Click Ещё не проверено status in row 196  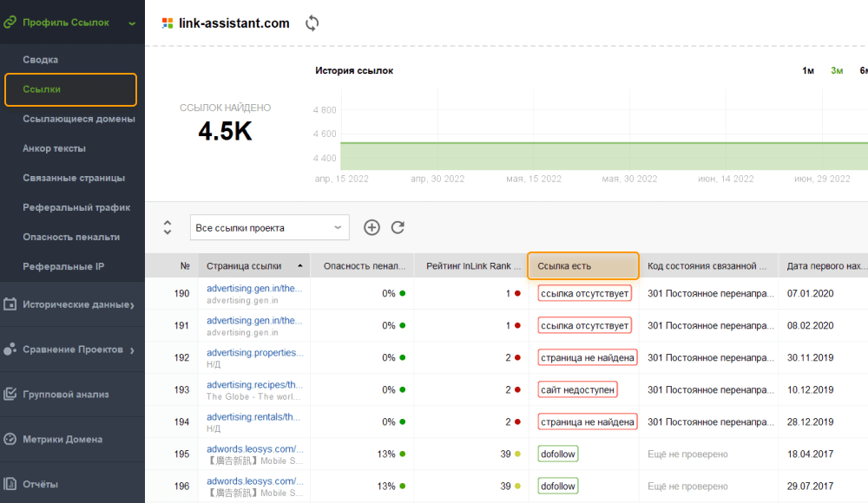point(687,486)
